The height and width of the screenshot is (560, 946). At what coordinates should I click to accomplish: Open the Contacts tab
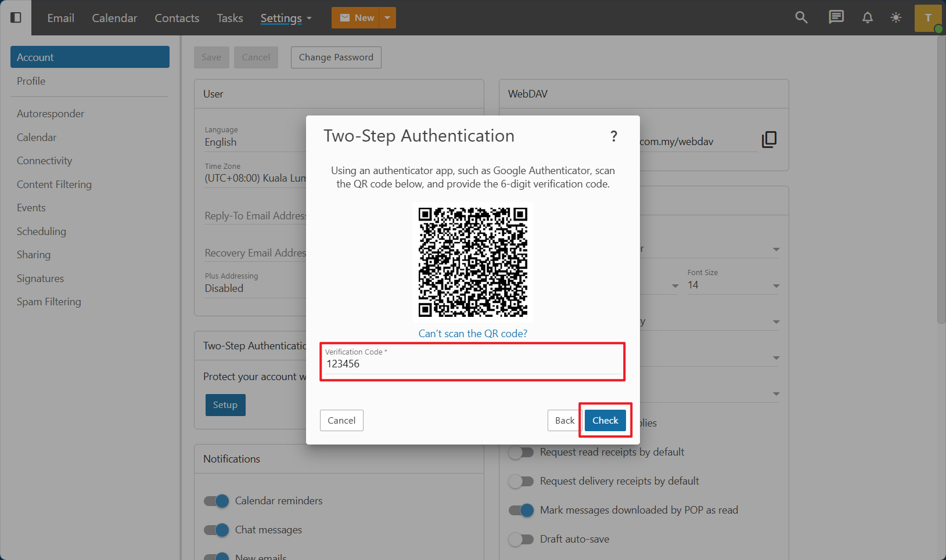click(x=177, y=18)
